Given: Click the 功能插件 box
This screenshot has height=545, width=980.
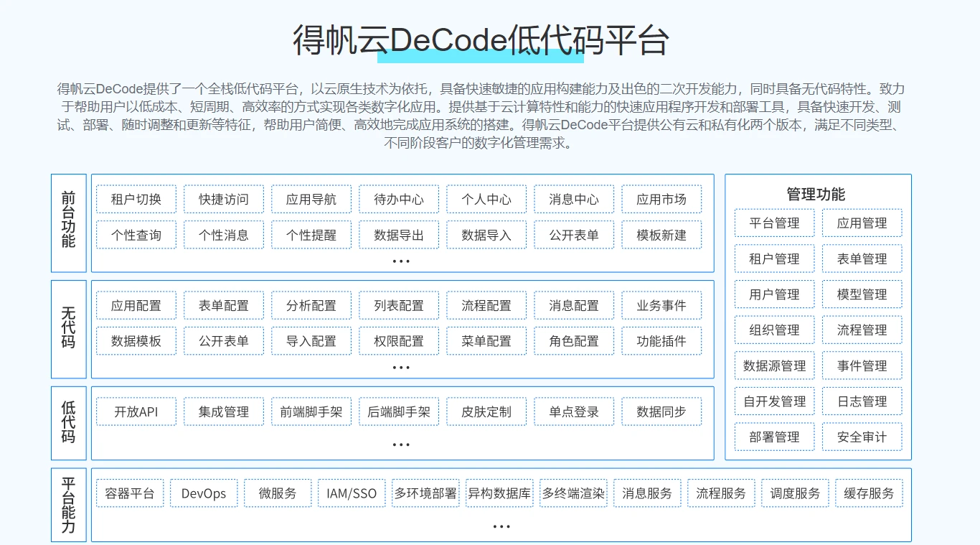Looking at the screenshot, I should coord(661,341).
